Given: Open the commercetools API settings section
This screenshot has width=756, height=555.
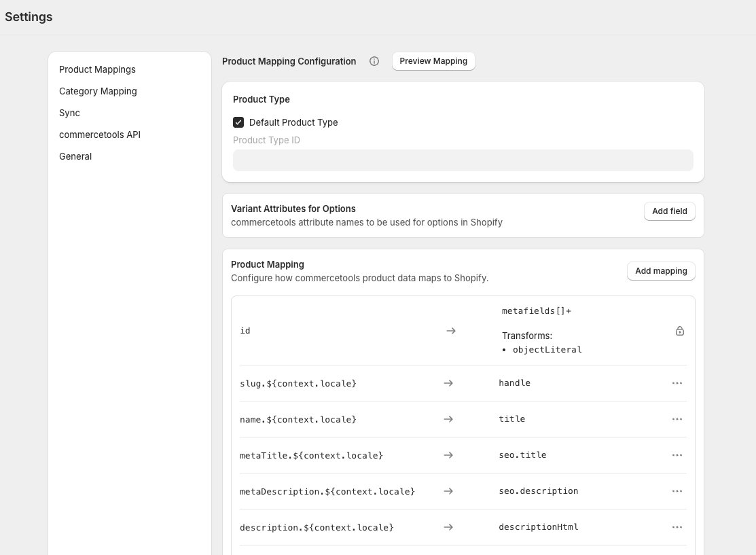Looking at the screenshot, I should (x=100, y=135).
